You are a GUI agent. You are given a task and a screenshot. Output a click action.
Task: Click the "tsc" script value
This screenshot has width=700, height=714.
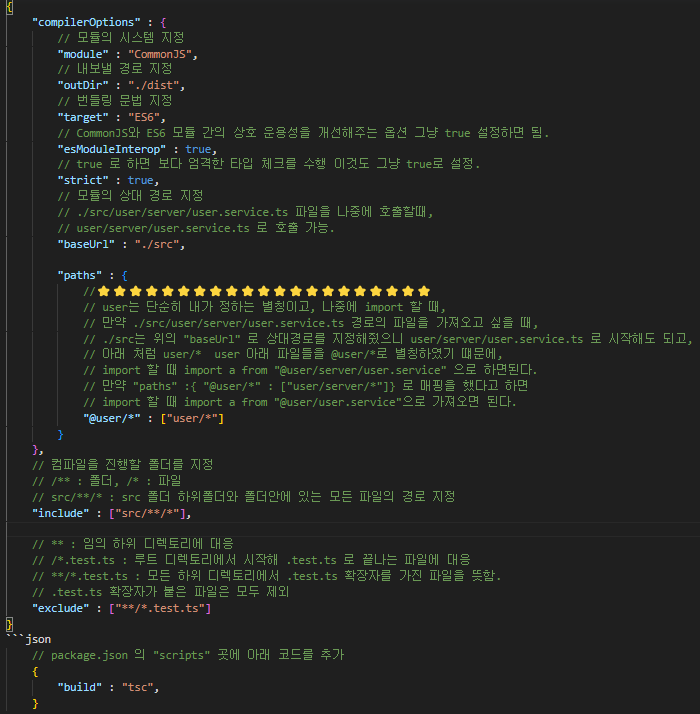(x=138, y=687)
